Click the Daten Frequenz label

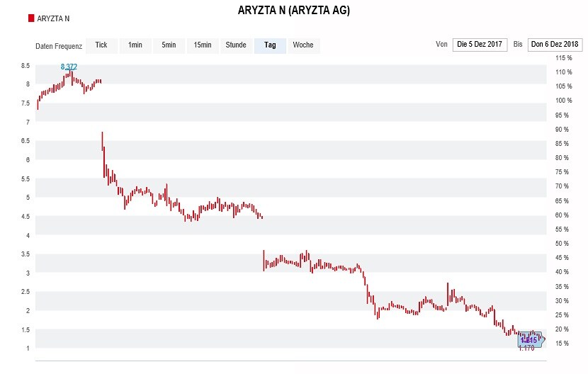59,47
